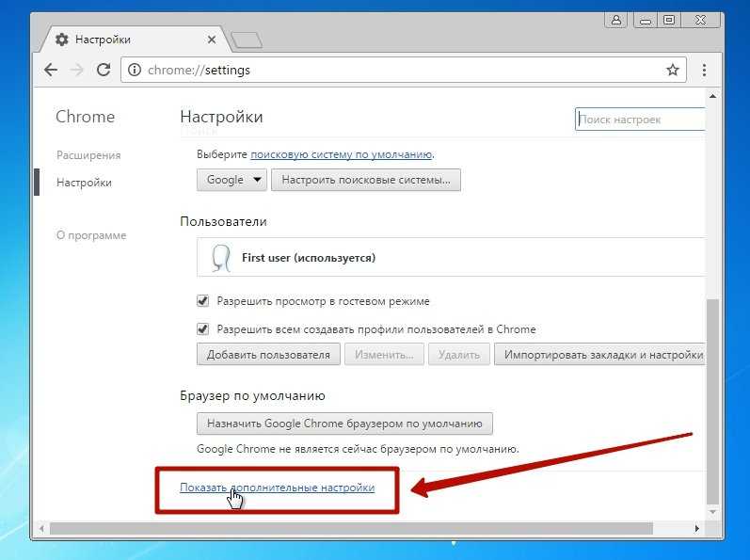Click Назначить Google Chrome браузером по умолчанию
Viewport: 750px width, 560px height.
tap(344, 424)
